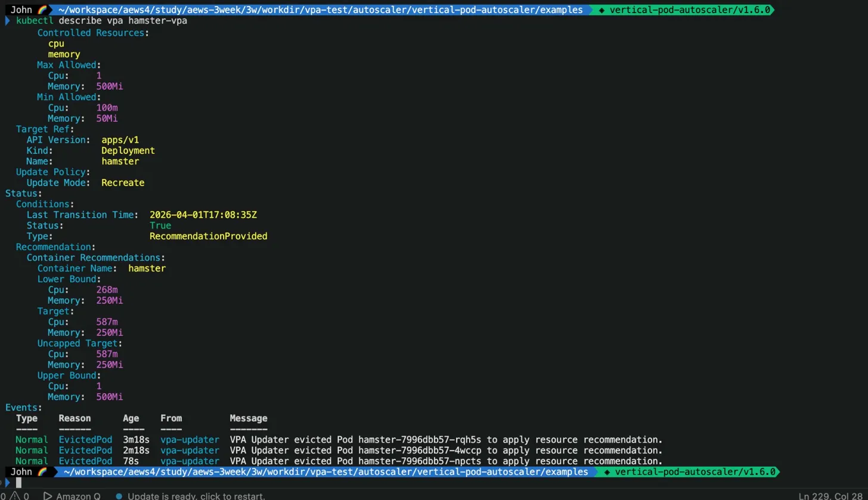
Task: Select the Lower Bound Cpu value 268m
Action: (x=107, y=291)
